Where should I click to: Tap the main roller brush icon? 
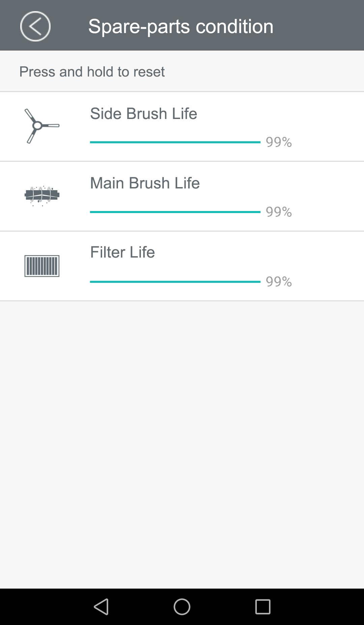[42, 196]
